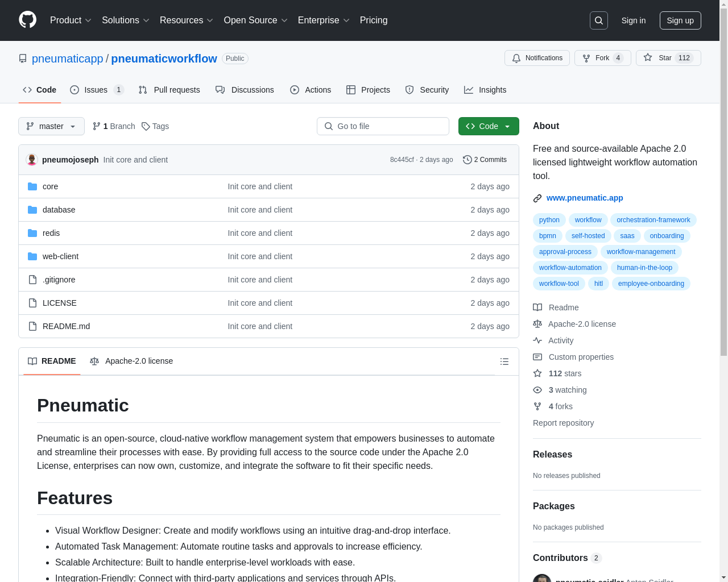Star the repository with the Star button

(x=668, y=58)
